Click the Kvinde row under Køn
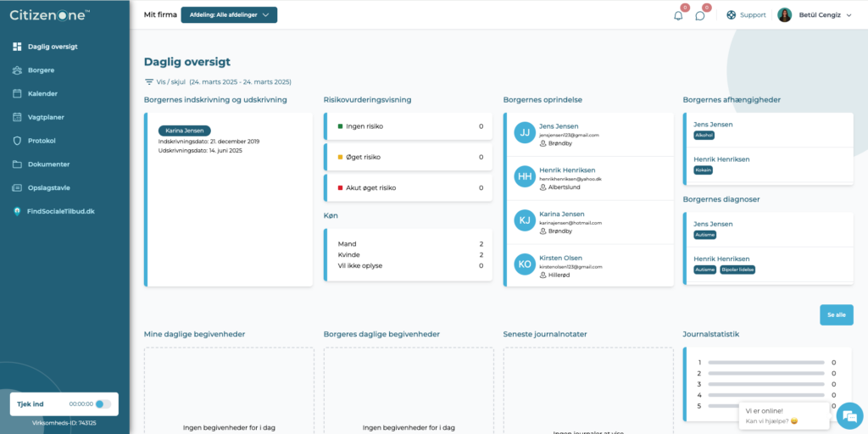The width and height of the screenshot is (868, 434). [x=410, y=254]
